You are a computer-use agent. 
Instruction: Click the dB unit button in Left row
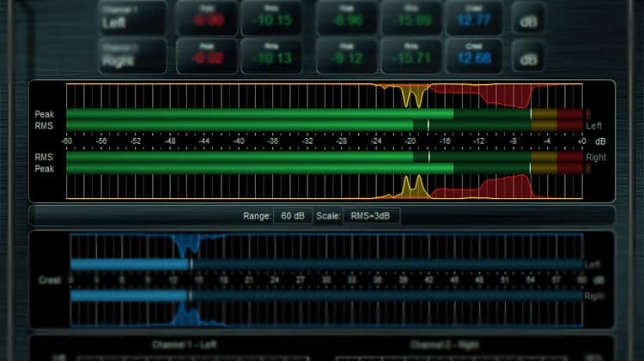pyautogui.click(x=528, y=20)
